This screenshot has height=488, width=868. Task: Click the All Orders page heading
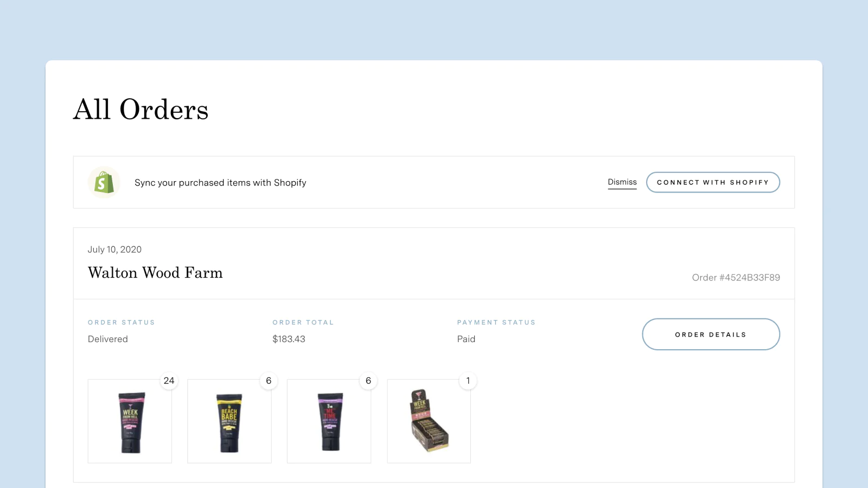pos(141,110)
